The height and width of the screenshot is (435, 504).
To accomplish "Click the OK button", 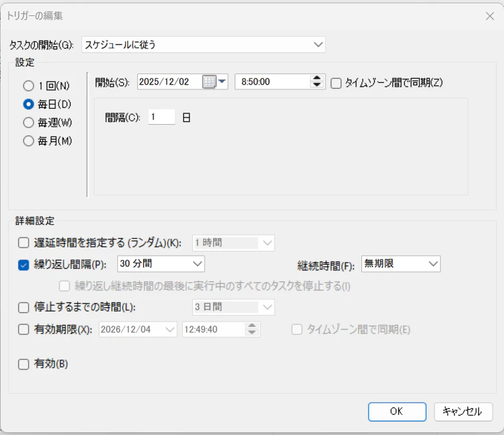I will click(x=397, y=412).
